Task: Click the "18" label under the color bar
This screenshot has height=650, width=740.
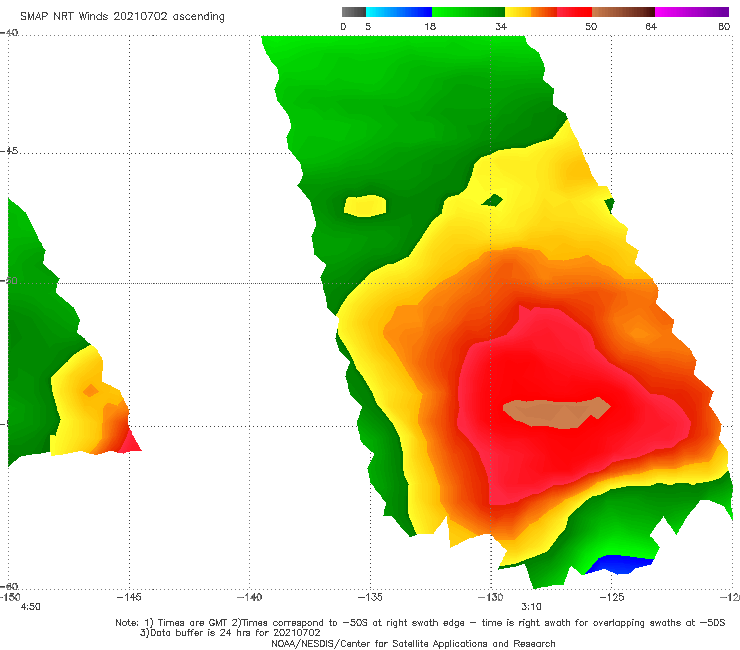Action: pos(430,26)
